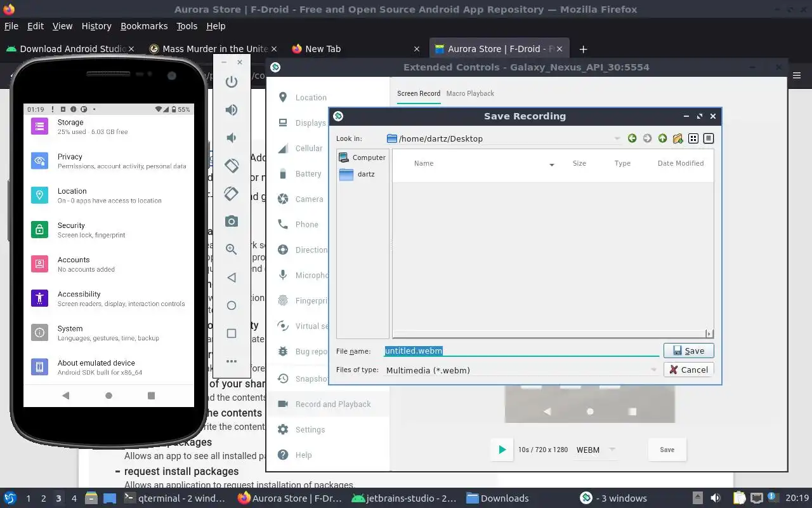Image resolution: width=812 pixels, height=508 pixels.
Task: Click Save button in Extended Controls
Action: pos(667,450)
